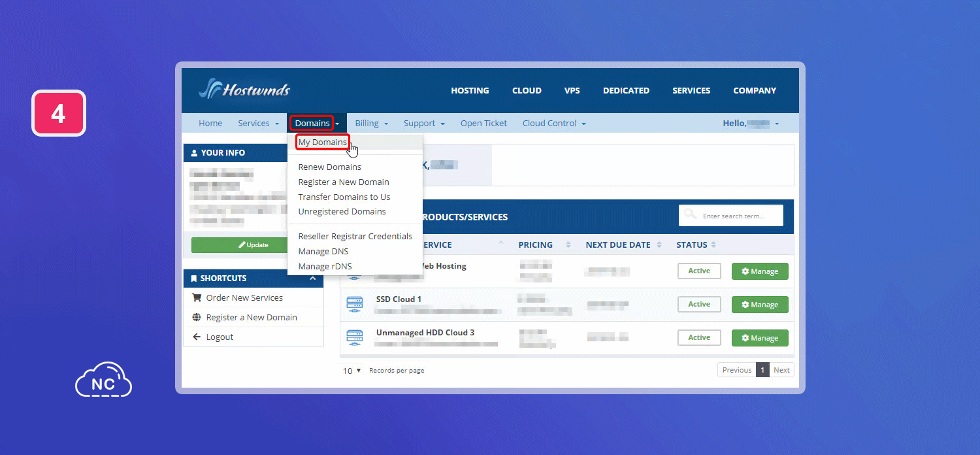Image resolution: width=980 pixels, height=455 pixels.
Task: Collapse the Shortcuts panel chevron
Action: pyautogui.click(x=312, y=278)
